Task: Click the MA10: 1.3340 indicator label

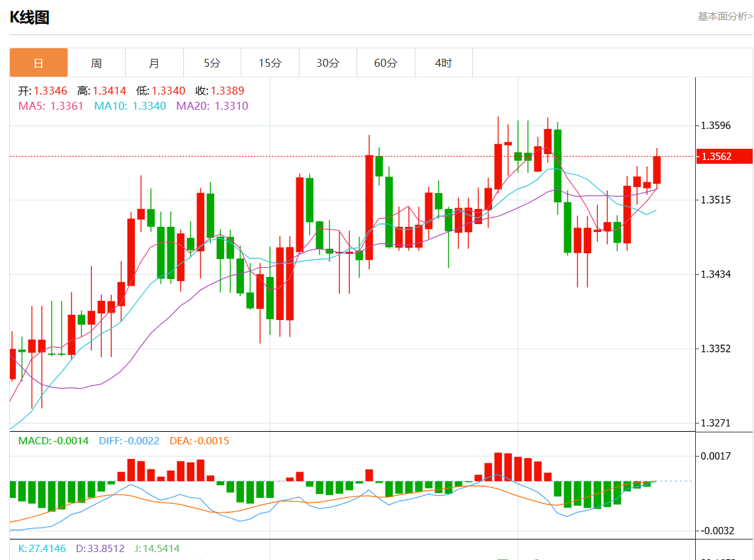Action: 130,106
